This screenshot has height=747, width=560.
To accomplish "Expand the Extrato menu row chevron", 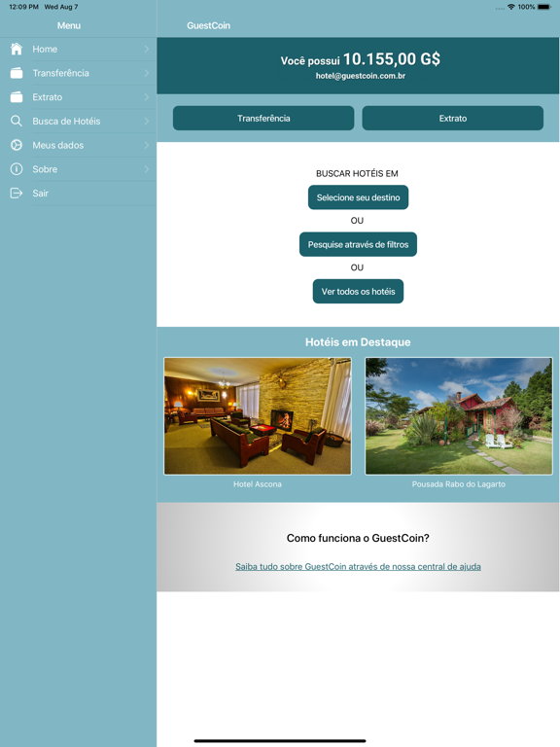I will click(x=147, y=96).
